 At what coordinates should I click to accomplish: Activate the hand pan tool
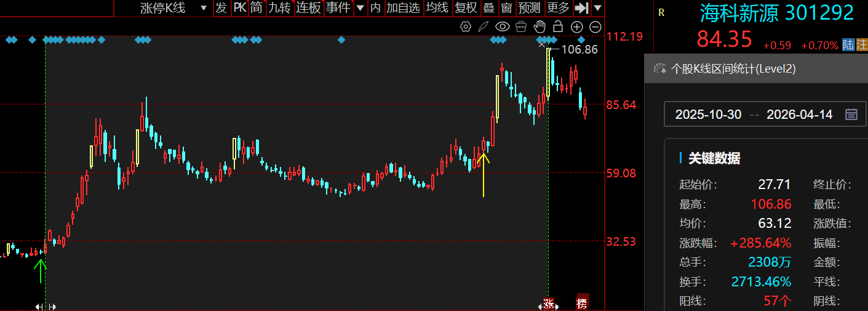tap(540, 26)
